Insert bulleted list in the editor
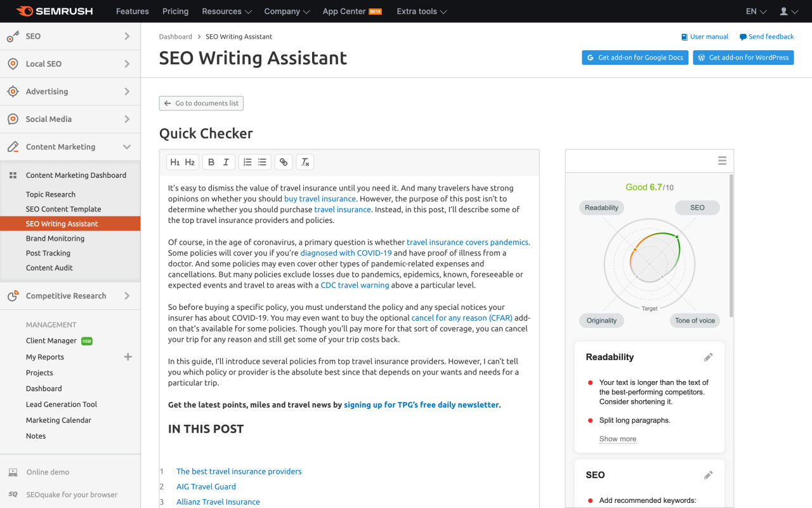Screen dimensions: 812x508 (x=262, y=162)
